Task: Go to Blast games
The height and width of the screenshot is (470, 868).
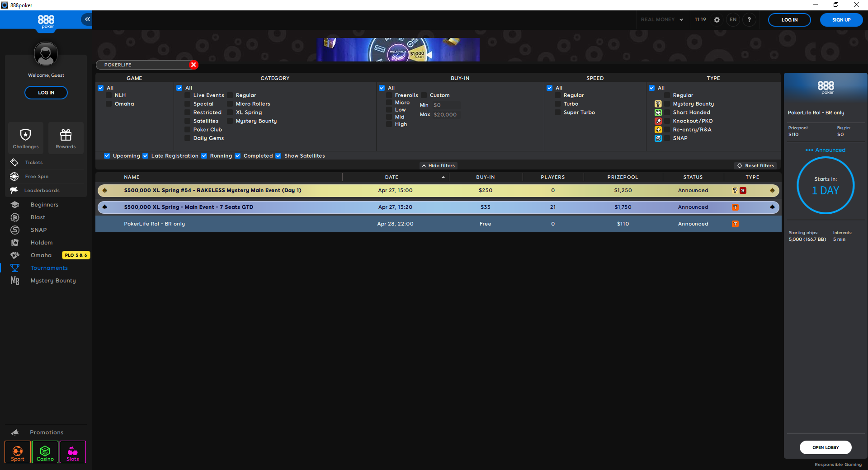Action: [x=38, y=217]
